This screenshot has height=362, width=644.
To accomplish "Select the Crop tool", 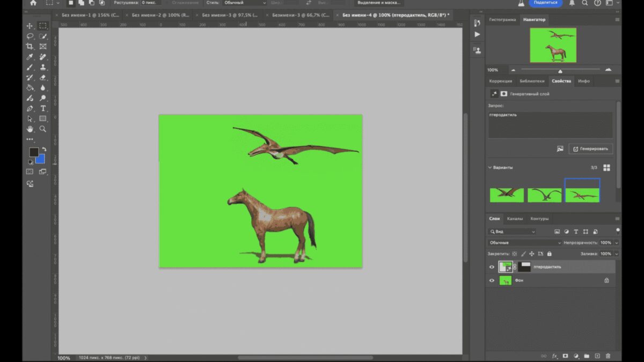I will pyautogui.click(x=30, y=47).
